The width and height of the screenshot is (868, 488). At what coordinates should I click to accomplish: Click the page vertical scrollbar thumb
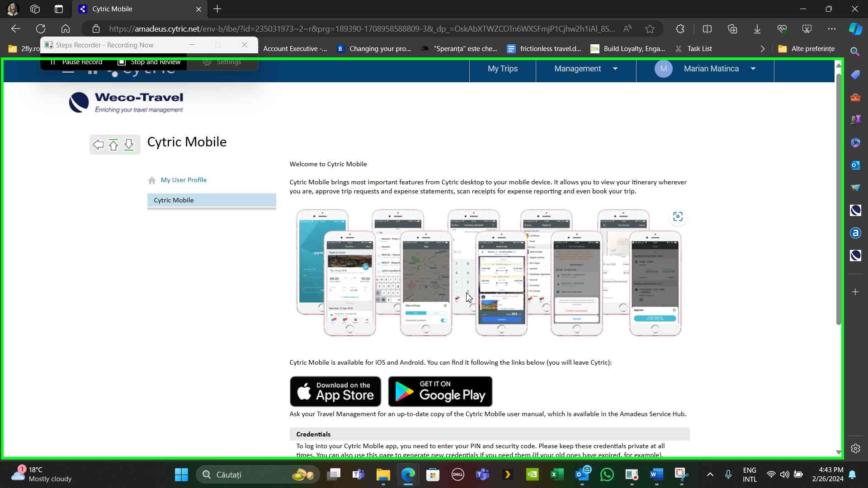click(x=839, y=199)
